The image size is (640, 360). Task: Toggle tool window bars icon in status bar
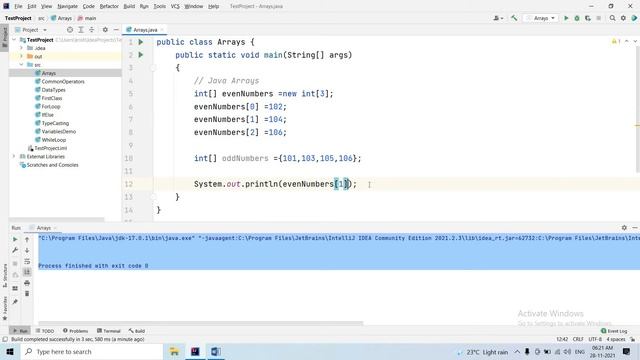click(x=5, y=339)
